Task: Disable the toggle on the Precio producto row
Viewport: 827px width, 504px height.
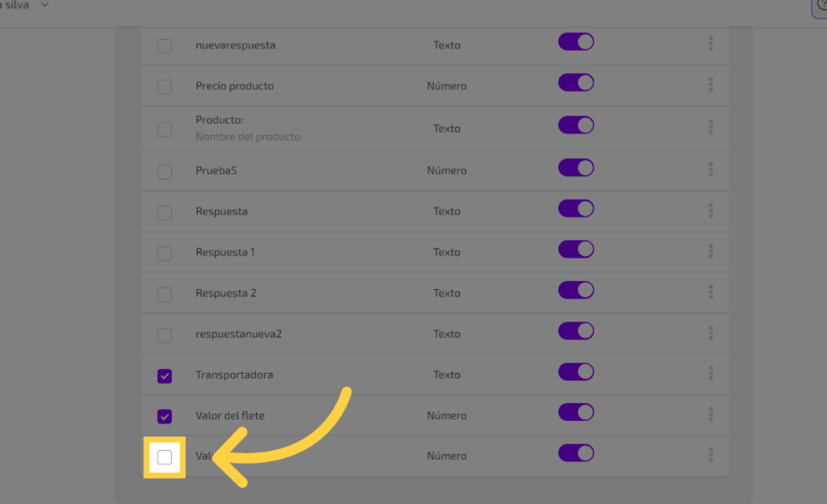Action: tap(576, 83)
